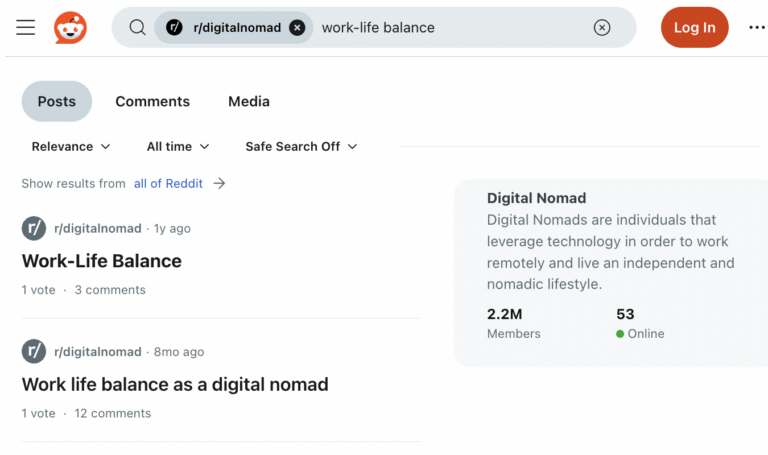This screenshot has width=768, height=455.
Task: Click the Reddit logo home icon
Action: (70, 28)
